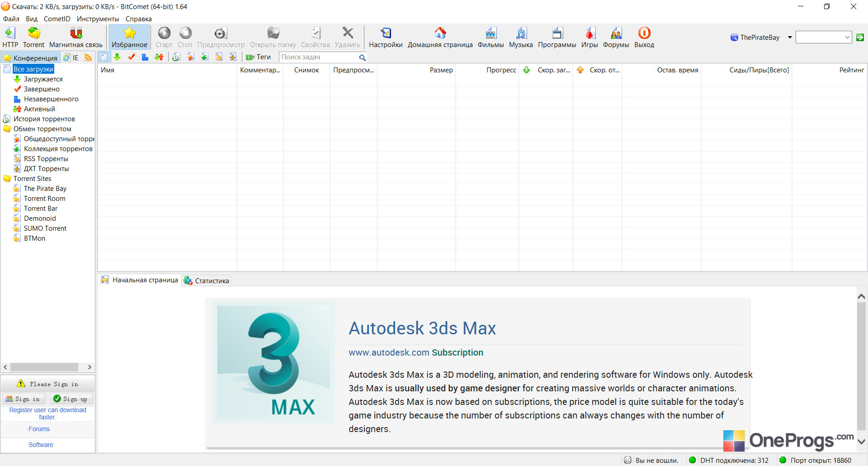Click the start page scroll down arrow

tap(861, 442)
